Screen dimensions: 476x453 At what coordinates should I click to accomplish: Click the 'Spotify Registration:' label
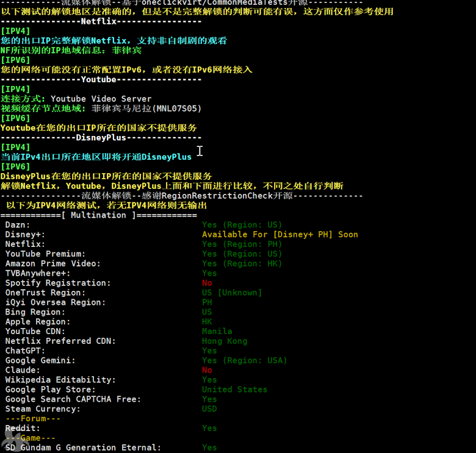58,283
